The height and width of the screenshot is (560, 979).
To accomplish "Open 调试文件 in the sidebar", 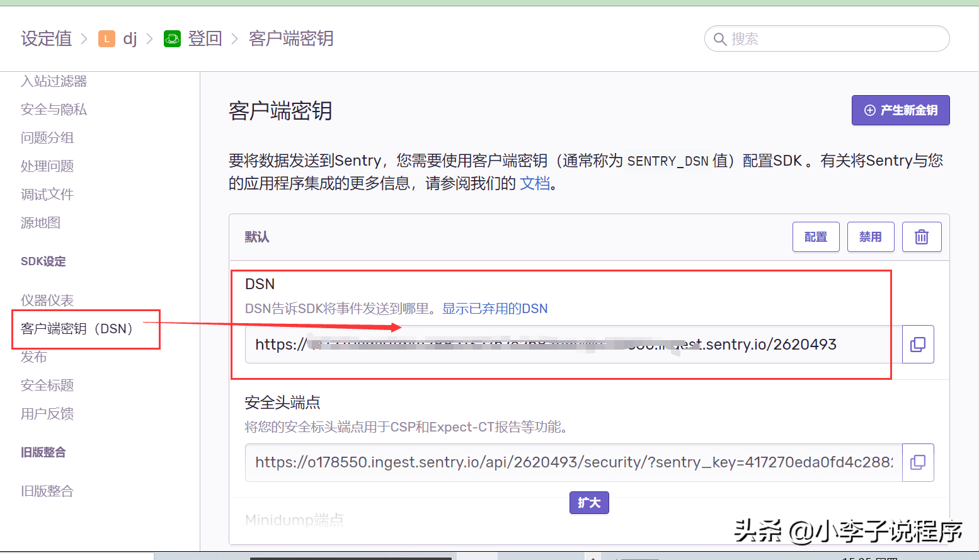I will [47, 195].
